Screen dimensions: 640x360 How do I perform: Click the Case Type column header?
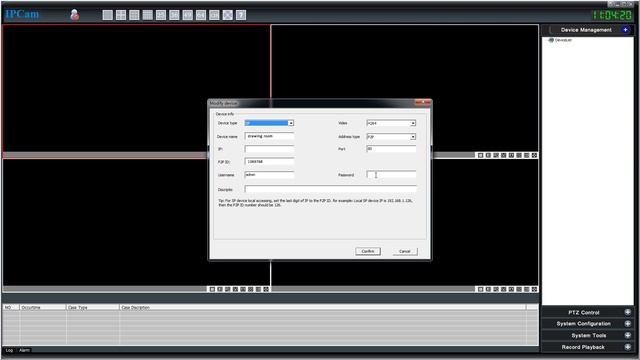93,307
